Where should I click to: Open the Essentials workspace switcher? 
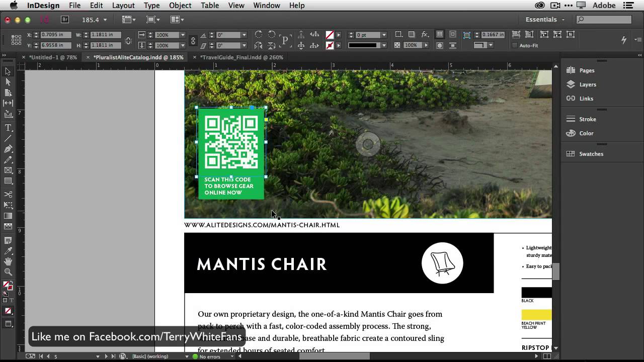[545, 20]
